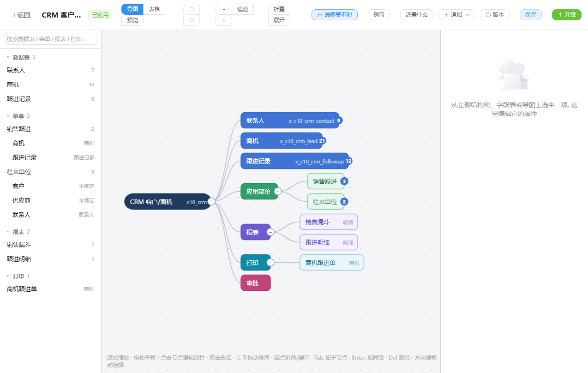Viewport: 588px width, 373px height.
Task: Select the purple 报表 node
Action: 255,232
